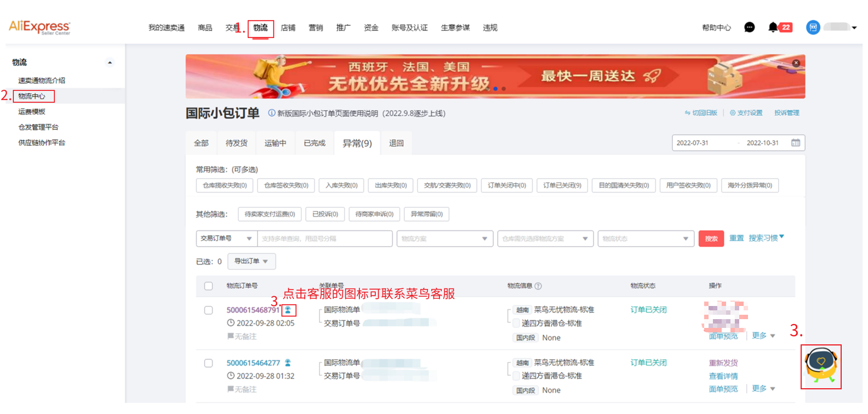Click the red 搜索 button
This screenshot has width=868, height=414.
pos(711,239)
